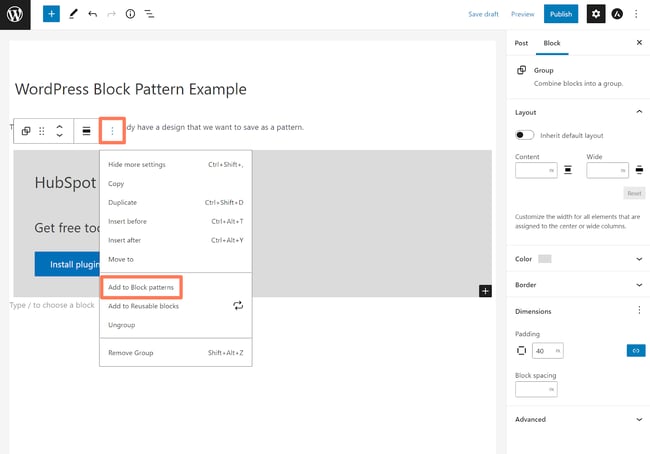Toggle Inherit default layout switch

click(x=524, y=135)
